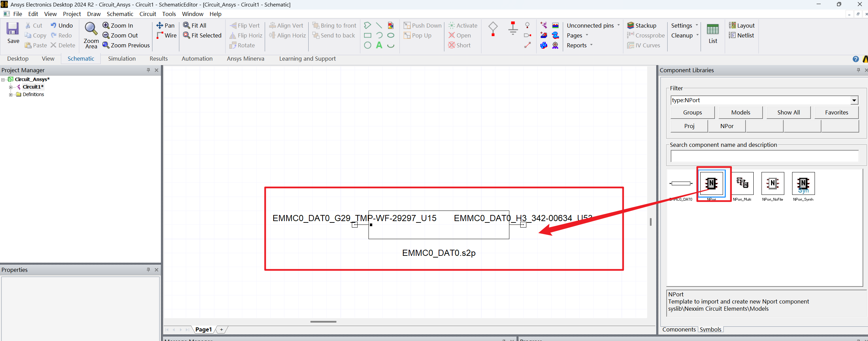The width and height of the screenshot is (868, 341).
Task: Click the horizontal scrollbar under the schematic
Action: pyautogui.click(x=323, y=322)
